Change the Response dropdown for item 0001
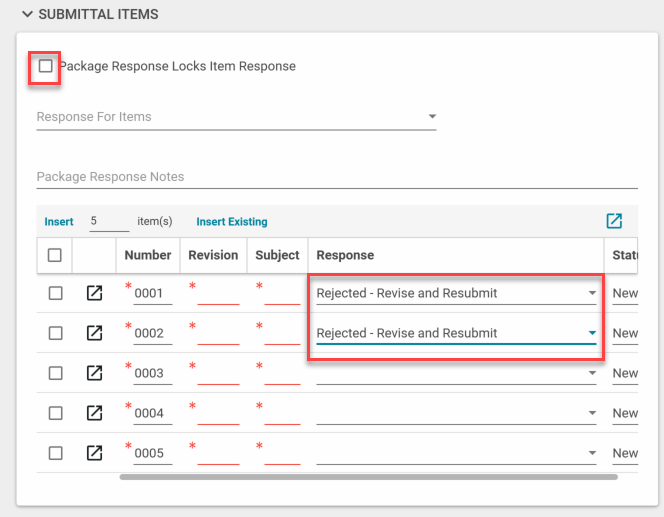The width and height of the screenshot is (664, 517). (456, 293)
